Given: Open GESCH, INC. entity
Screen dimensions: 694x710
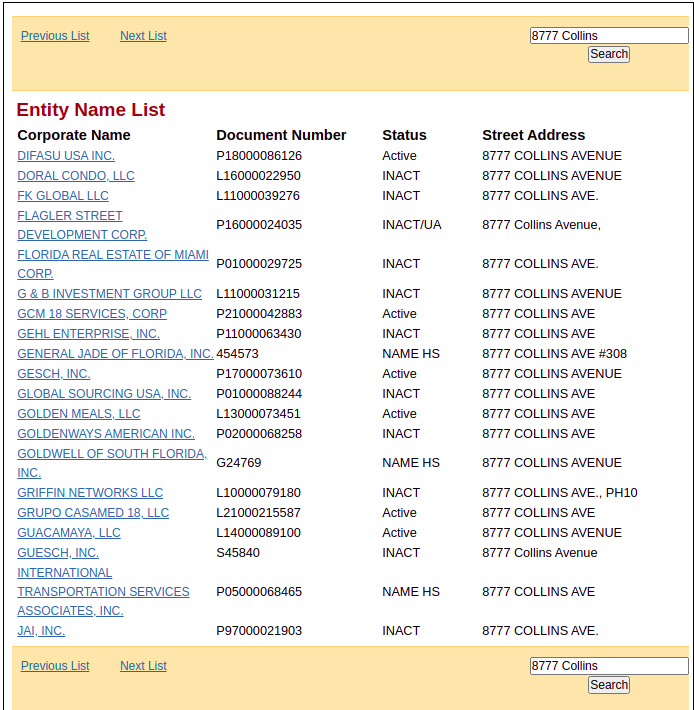Looking at the screenshot, I should pos(54,374).
